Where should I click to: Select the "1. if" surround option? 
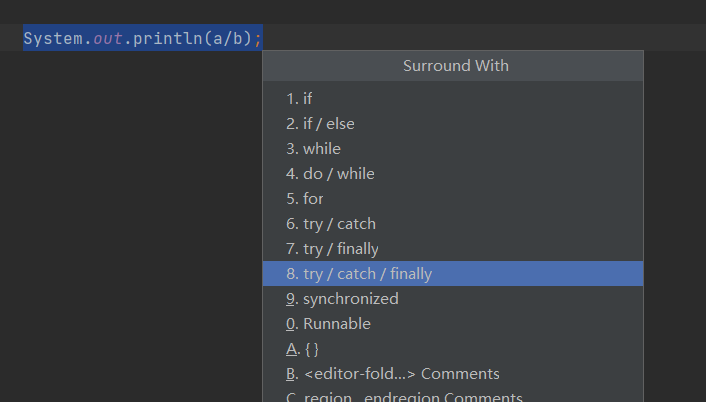299,99
